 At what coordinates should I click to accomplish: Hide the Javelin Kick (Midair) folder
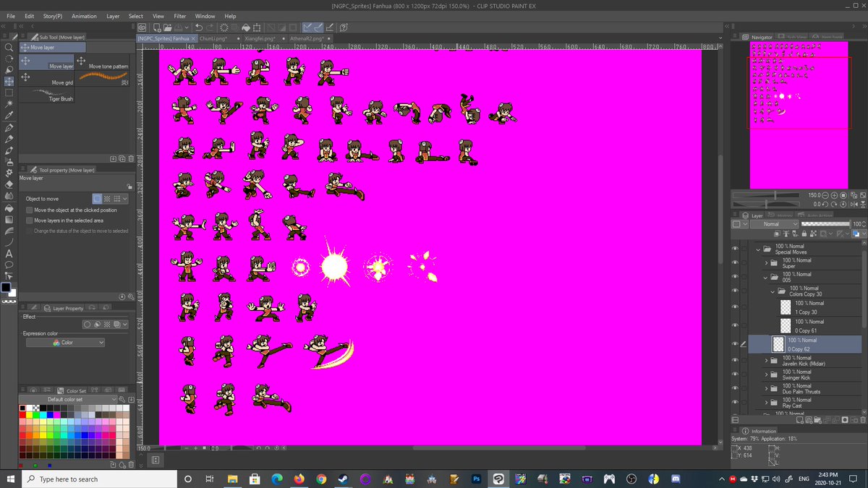point(736,360)
